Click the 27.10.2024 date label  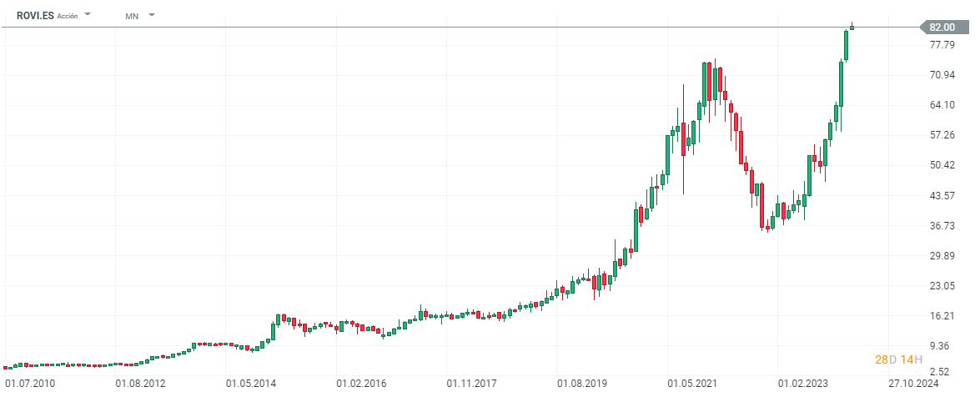(915, 384)
